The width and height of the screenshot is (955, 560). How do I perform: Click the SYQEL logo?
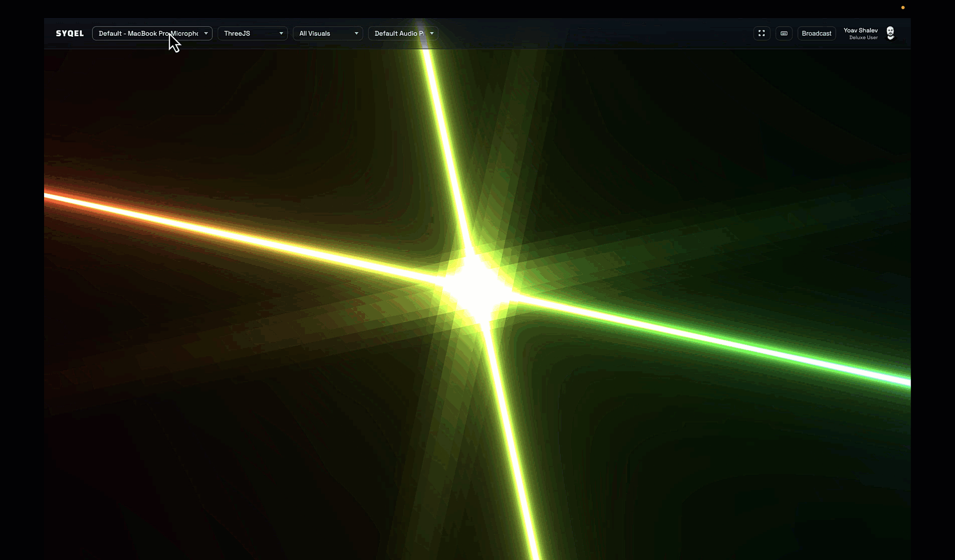[x=69, y=33]
